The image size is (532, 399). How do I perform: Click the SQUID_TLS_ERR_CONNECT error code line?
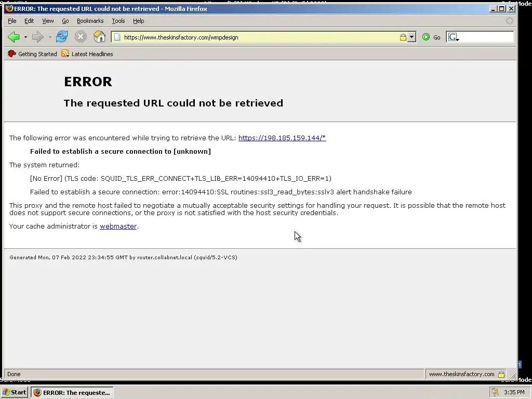click(180, 179)
